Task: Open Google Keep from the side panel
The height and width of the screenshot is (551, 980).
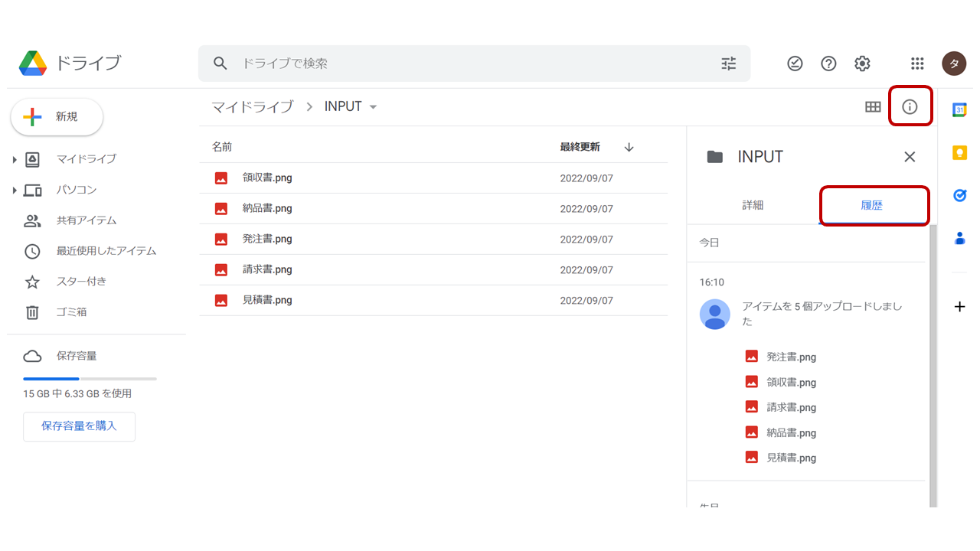Action: tap(959, 152)
